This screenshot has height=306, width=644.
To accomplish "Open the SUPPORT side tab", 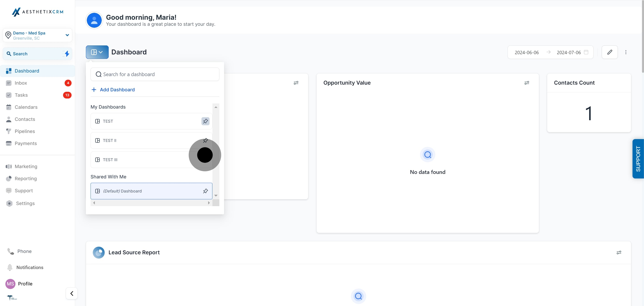I will tap(638, 159).
